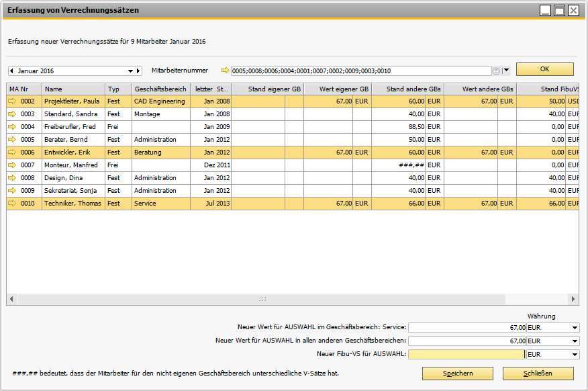Go to previous month with left arrow
The height and width of the screenshot is (391, 588).
click(x=11, y=71)
